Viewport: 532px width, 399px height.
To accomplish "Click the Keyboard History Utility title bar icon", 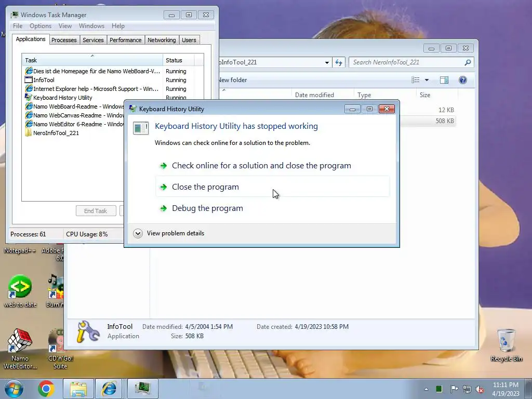I will (x=132, y=109).
